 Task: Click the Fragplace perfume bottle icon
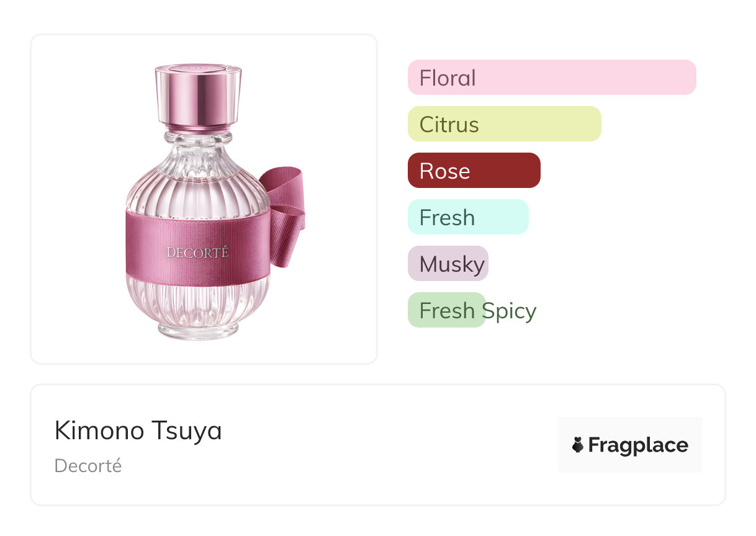(x=578, y=445)
